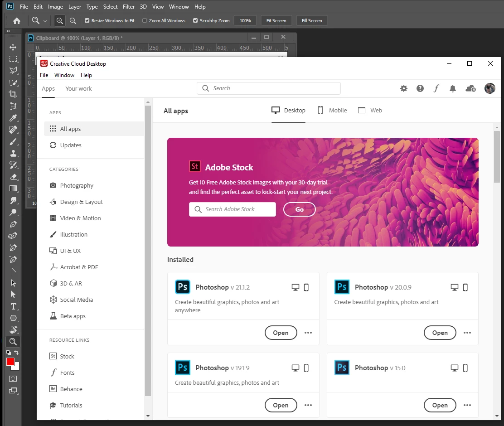Reset default foreground and background colors
504x426 pixels.
click(x=8, y=353)
